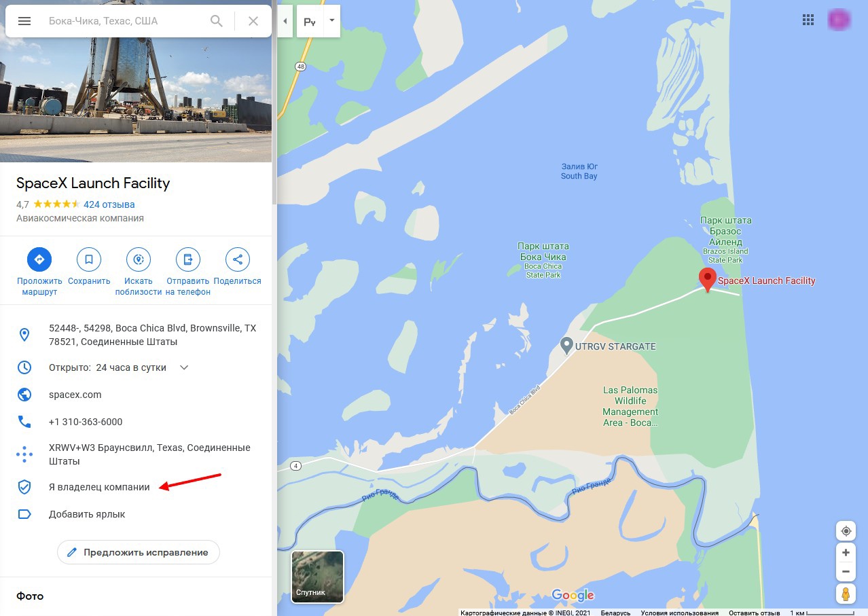868x616 pixels.
Task: Switch to Спутник satellite view
Action: pyautogui.click(x=317, y=577)
